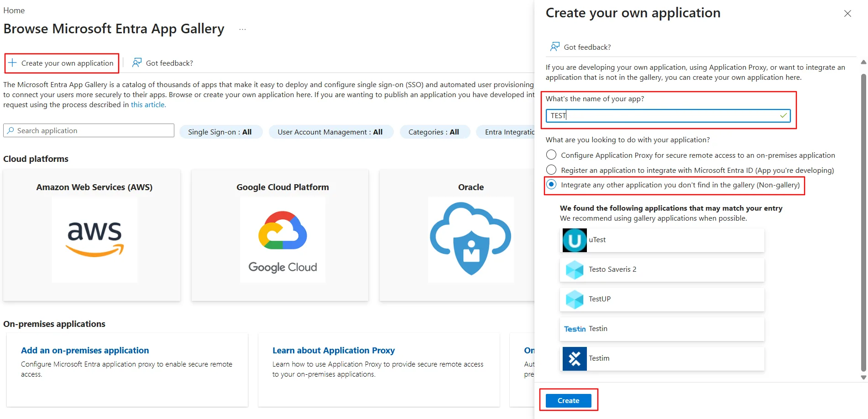The width and height of the screenshot is (868, 419).
Task: Click the uTest app logo
Action: (575, 240)
